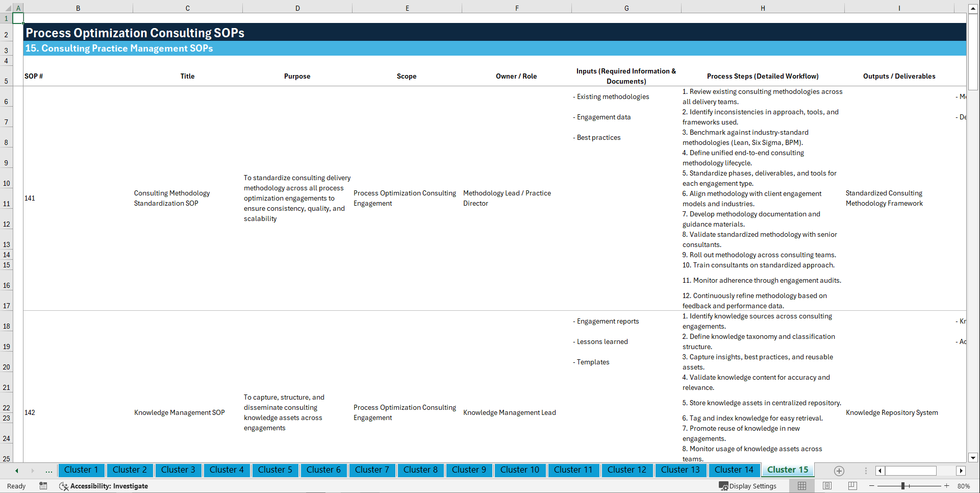Click the 'Purpose' header cell

(x=297, y=76)
